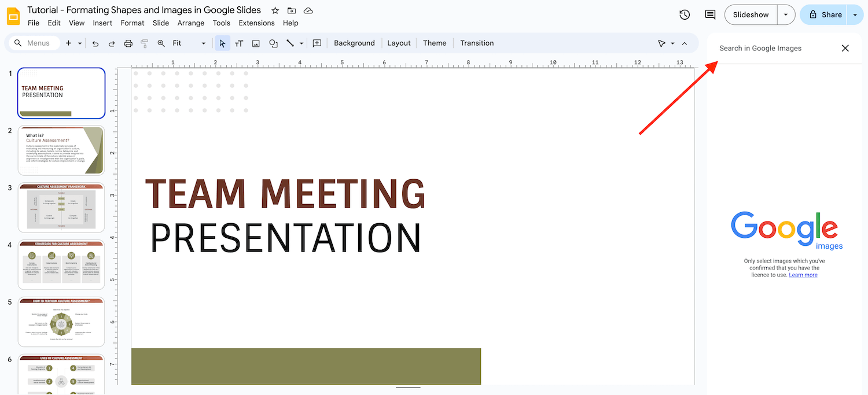Click the insert image icon
This screenshot has width=868, height=395.
(x=256, y=43)
